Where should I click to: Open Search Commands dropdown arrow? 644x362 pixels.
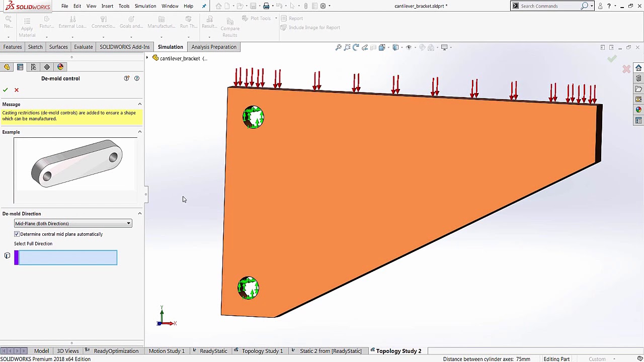[592, 6]
